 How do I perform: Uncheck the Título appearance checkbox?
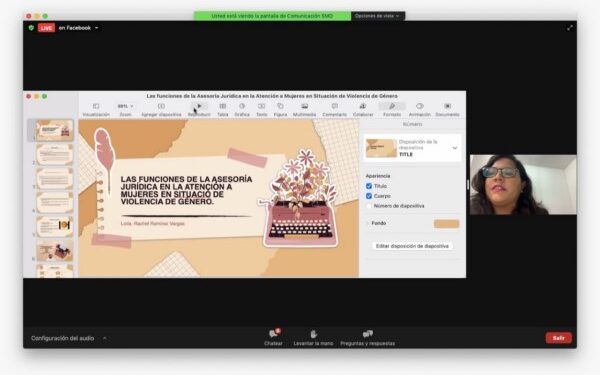[369, 186]
